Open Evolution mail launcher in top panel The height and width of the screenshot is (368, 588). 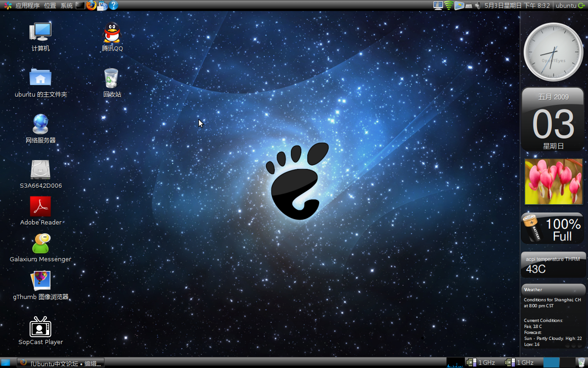102,6
